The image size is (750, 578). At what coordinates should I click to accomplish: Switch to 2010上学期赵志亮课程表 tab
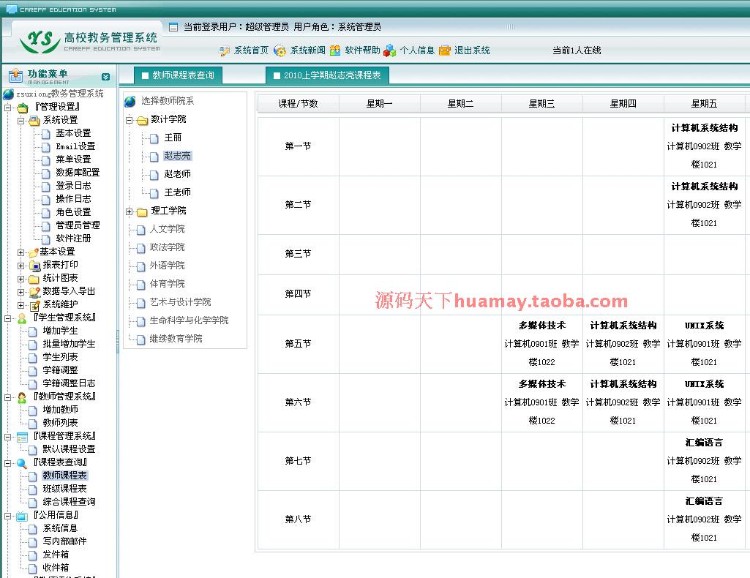pos(327,76)
